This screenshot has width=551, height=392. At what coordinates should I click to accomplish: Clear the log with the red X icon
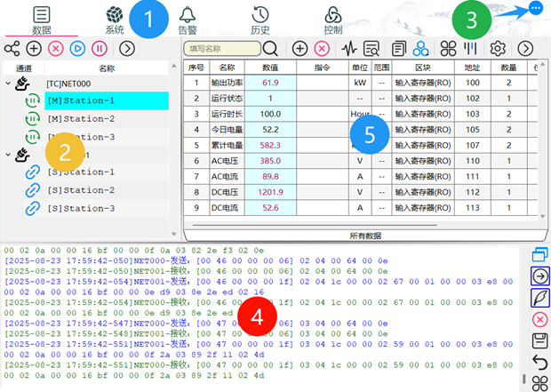[539, 320]
